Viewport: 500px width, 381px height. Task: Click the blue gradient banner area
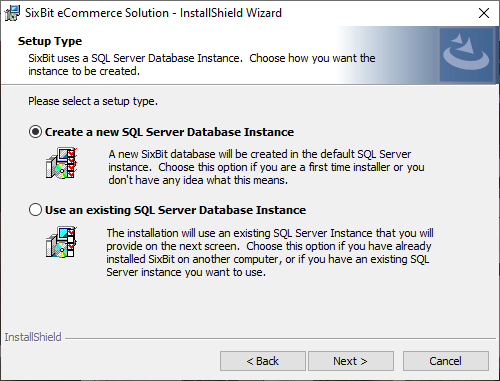(387, 55)
